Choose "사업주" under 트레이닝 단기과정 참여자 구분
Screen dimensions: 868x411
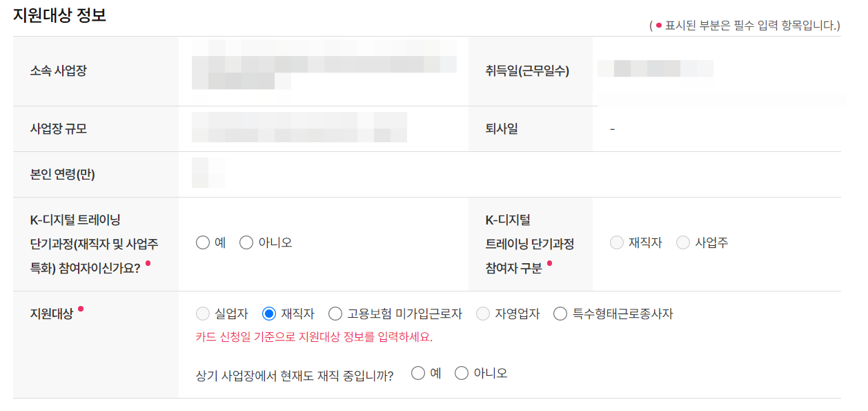[682, 242]
